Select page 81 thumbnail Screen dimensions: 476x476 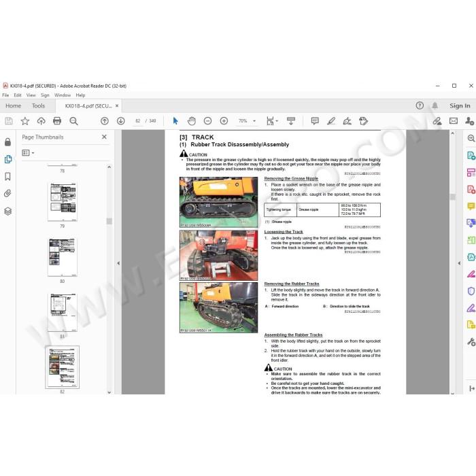[63, 312]
